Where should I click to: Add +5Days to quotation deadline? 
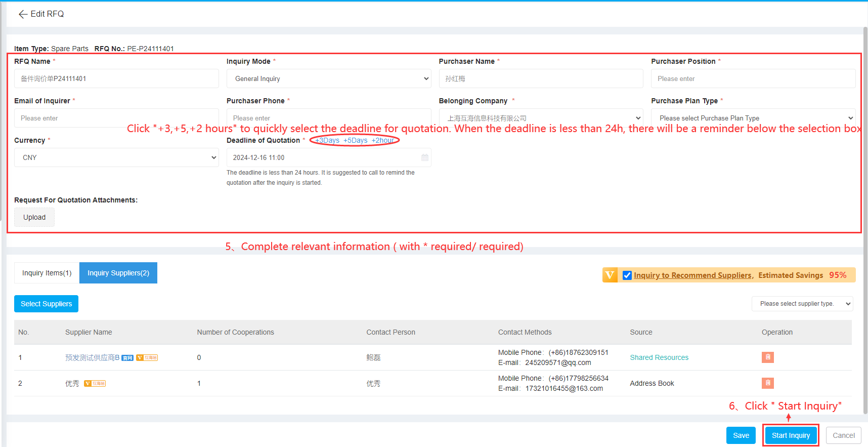(x=356, y=140)
